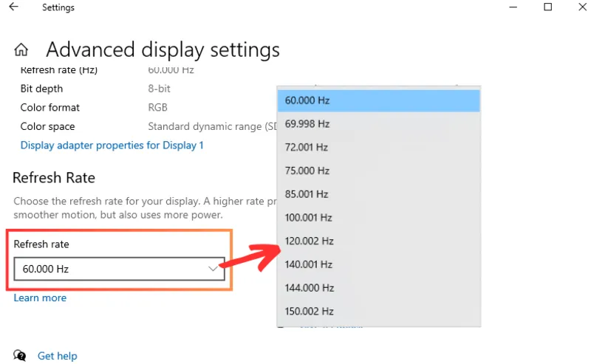This screenshot has width=591, height=364.
Task: Maximize the Settings window
Action: pyautogui.click(x=547, y=7)
